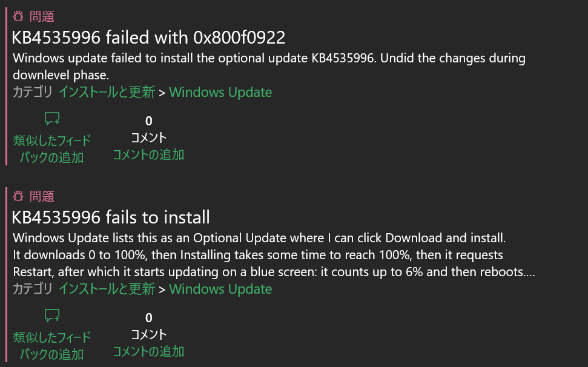Click the bug icon on the second feedback item
The height and width of the screenshot is (367, 588).
coord(18,196)
